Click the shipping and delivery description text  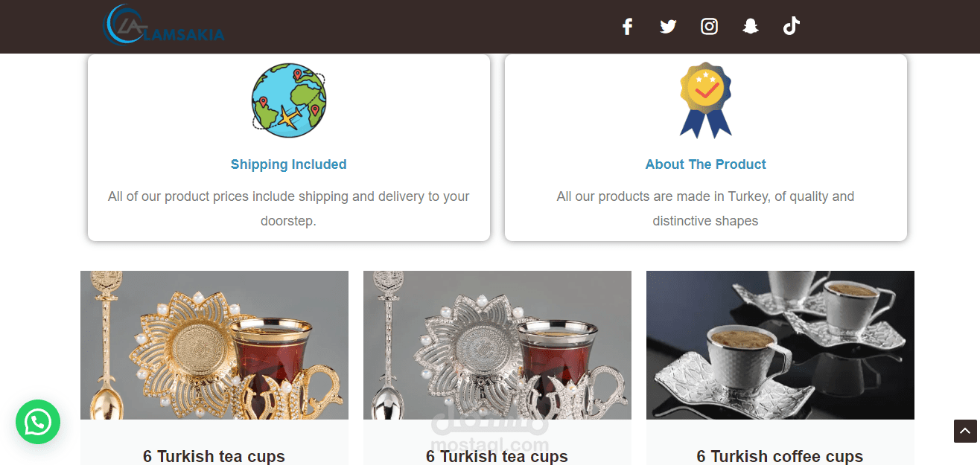289,208
